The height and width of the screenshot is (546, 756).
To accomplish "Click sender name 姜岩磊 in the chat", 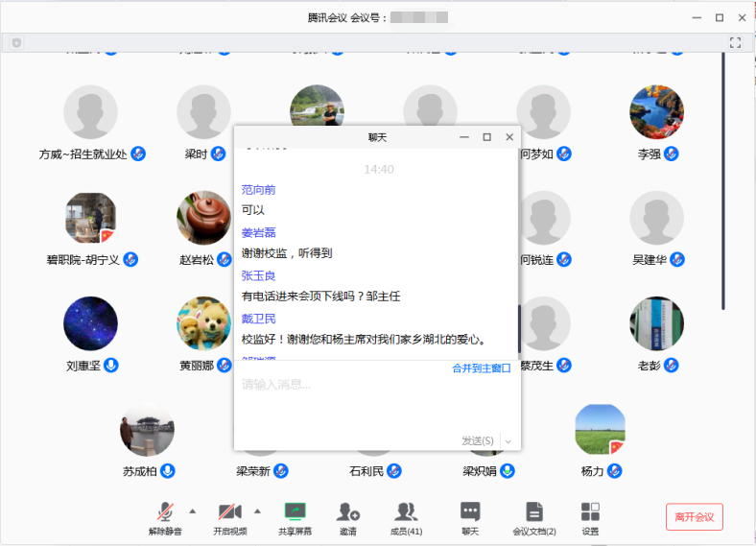I will coord(258,233).
